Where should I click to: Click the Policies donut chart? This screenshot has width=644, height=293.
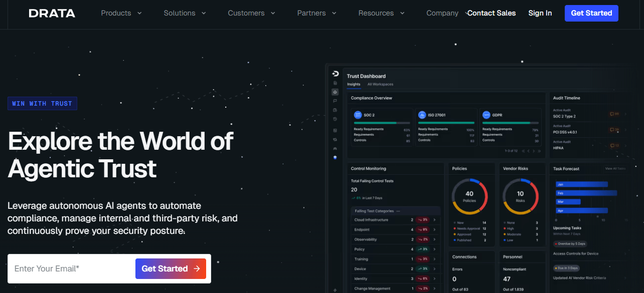click(x=469, y=197)
